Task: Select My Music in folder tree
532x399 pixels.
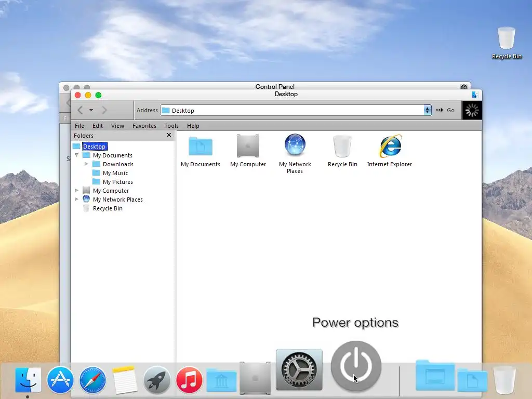Action: click(x=115, y=172)
